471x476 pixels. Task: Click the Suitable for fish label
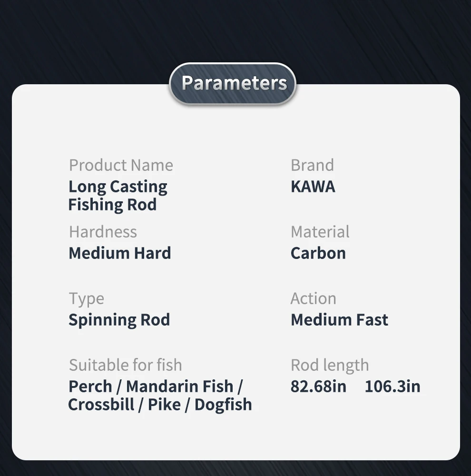coord(125,365)
